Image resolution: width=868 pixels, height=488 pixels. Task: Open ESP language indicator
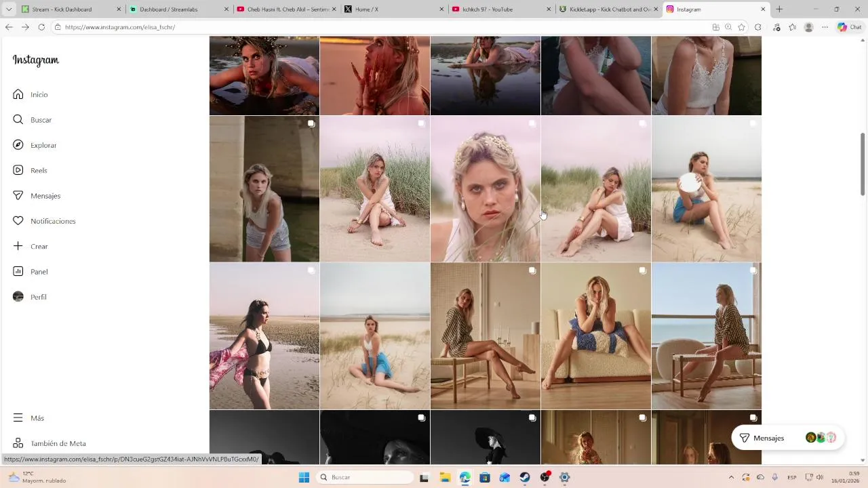[792, 477]
